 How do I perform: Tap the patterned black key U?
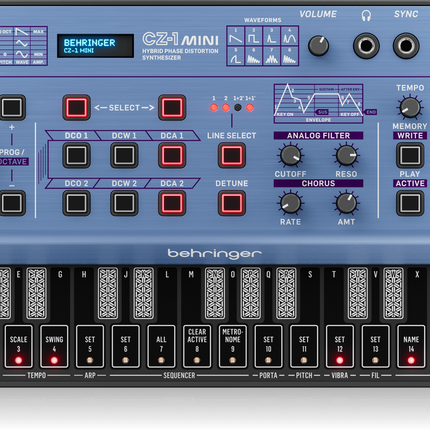(x=358, y=292)
